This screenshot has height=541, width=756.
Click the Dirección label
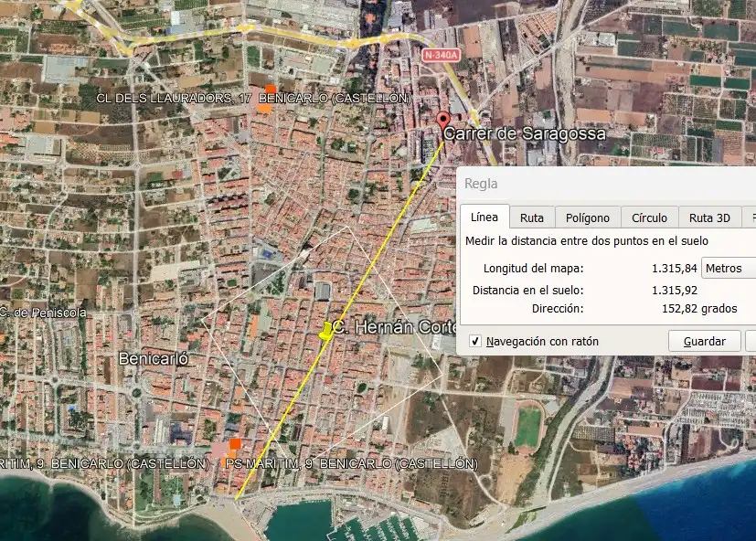(x=558, y=309)
